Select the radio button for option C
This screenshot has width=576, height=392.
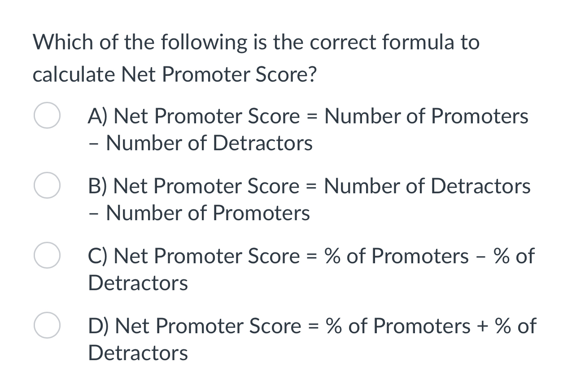47,255
